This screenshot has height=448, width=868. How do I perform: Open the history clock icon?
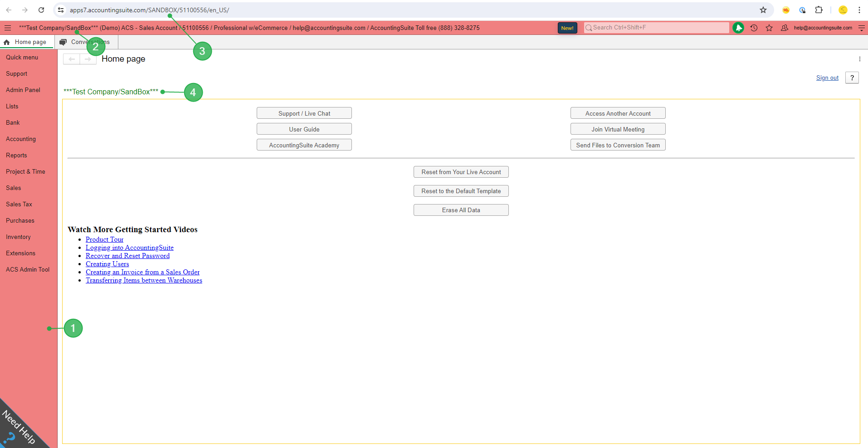point(754,28)
